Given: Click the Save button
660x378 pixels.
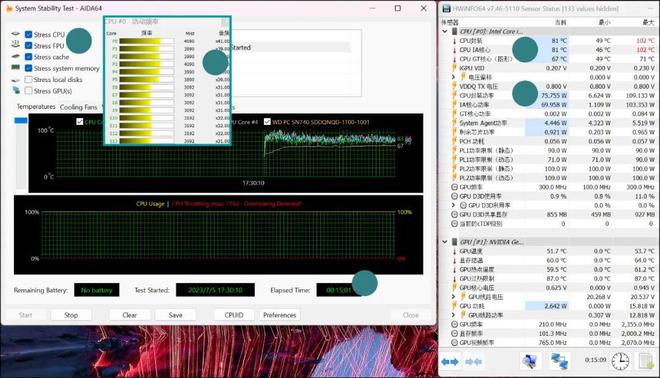Looking at the screenshot, I should click(x=176, y=315).
